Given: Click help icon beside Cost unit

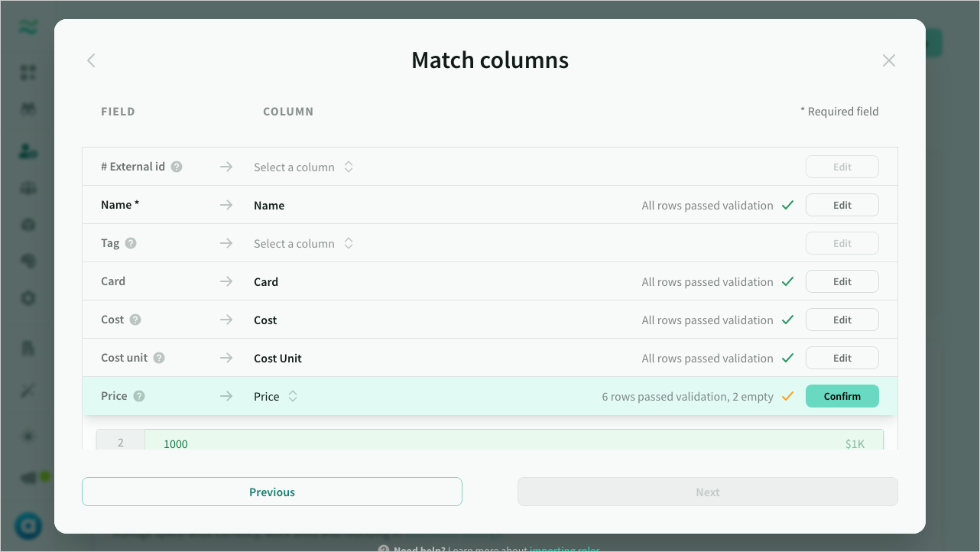Looking at the screenshot, I should (159, 358).
